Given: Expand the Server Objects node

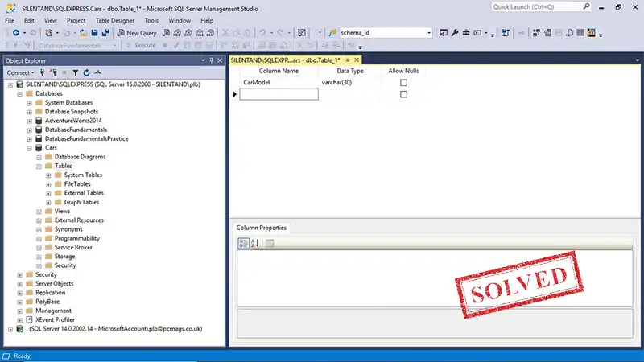Looking at the screenshot, I should tap(19, 284).
